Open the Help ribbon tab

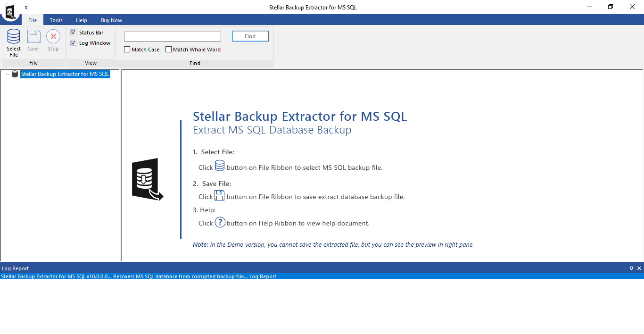[x=82, y=20]
